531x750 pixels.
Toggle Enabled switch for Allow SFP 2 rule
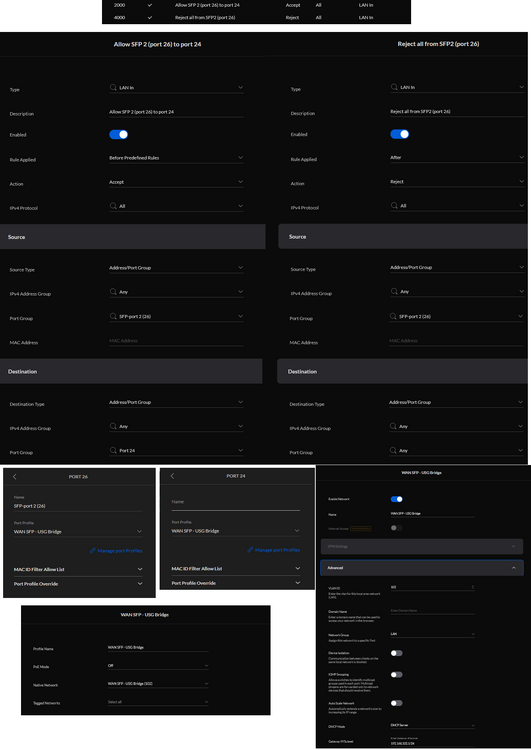click(119, 134)
